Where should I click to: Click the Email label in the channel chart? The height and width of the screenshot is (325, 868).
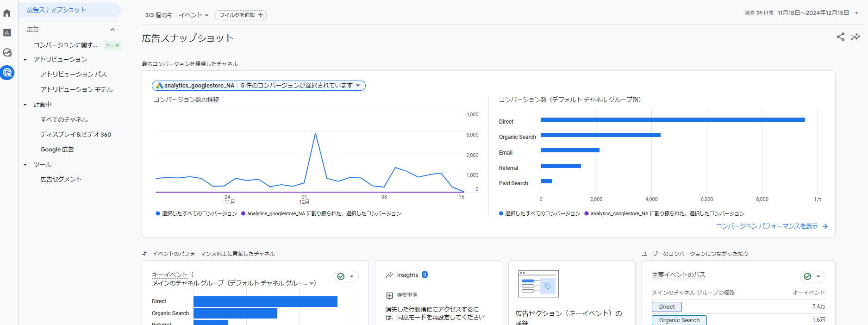coord(506,153)
